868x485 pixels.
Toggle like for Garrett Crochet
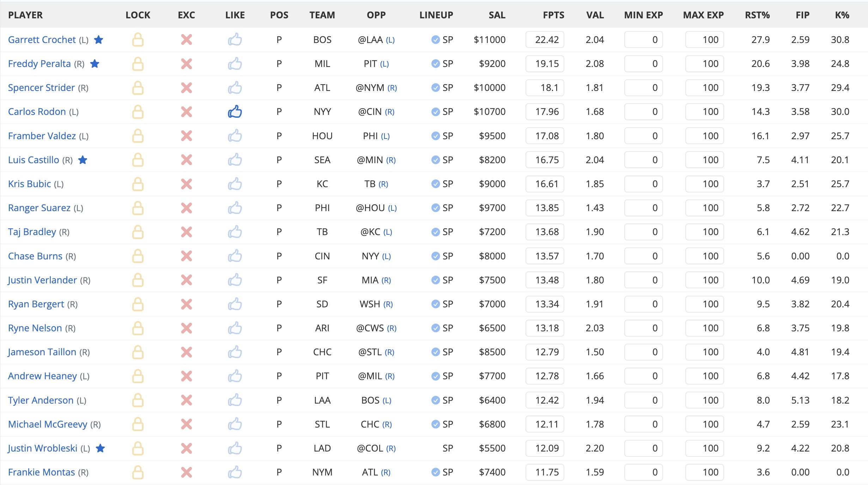click(235, 40)
